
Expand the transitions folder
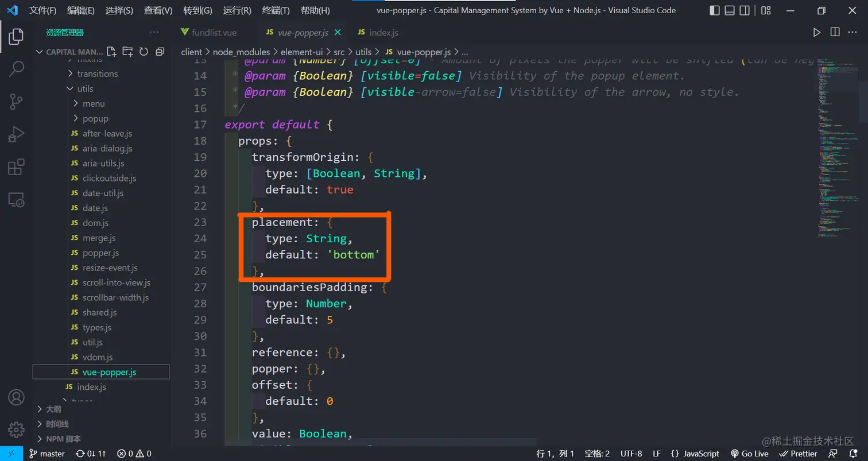pos(98,73)
